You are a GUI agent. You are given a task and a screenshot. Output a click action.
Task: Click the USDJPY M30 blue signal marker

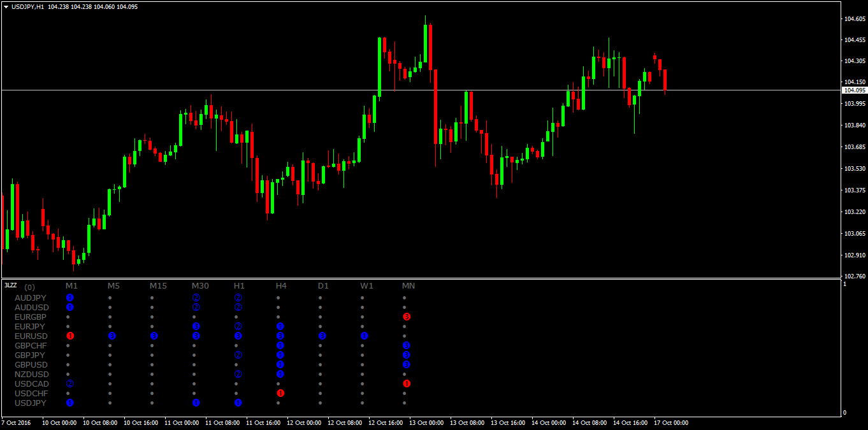196,403
